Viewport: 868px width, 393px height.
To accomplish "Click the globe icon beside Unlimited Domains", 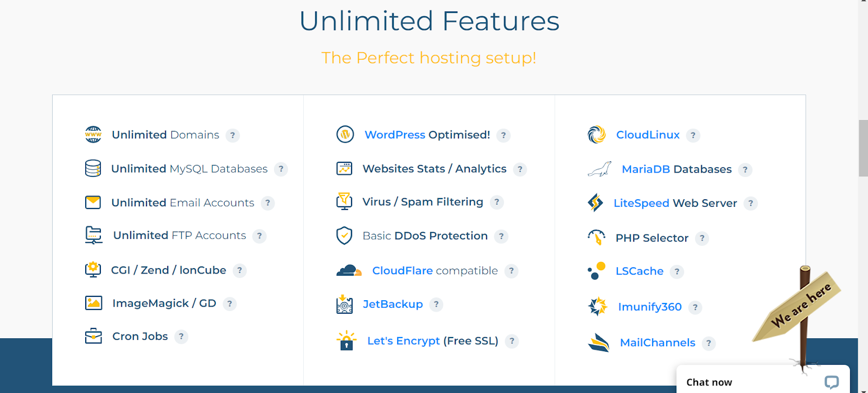I will (93, 135).
